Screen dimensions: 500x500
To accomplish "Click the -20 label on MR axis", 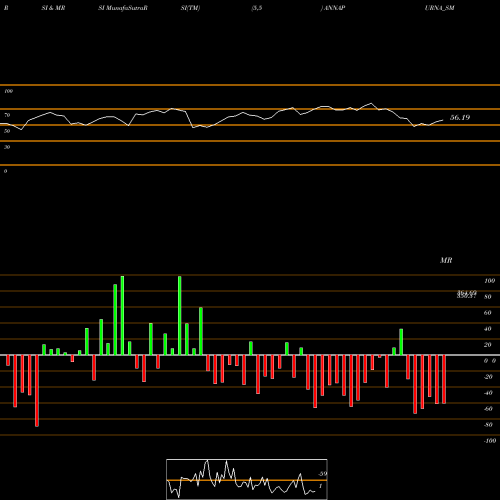I will coord(488,377).
